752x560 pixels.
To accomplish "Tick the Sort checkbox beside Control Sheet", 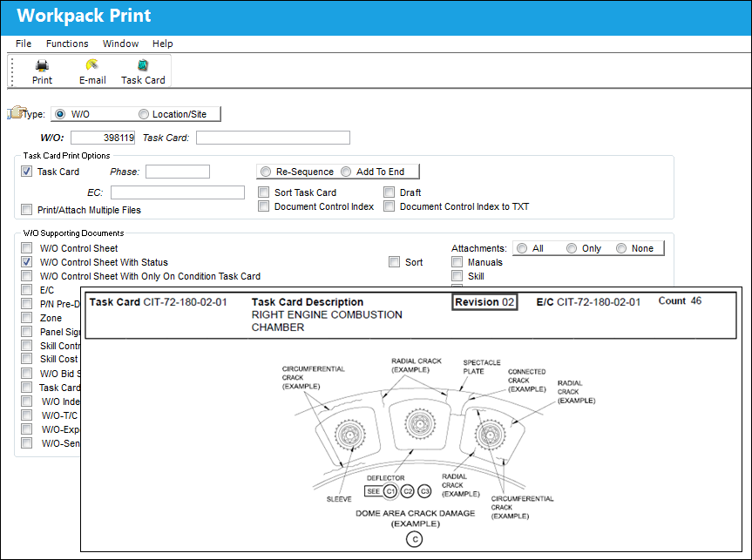I will [394, 262].
